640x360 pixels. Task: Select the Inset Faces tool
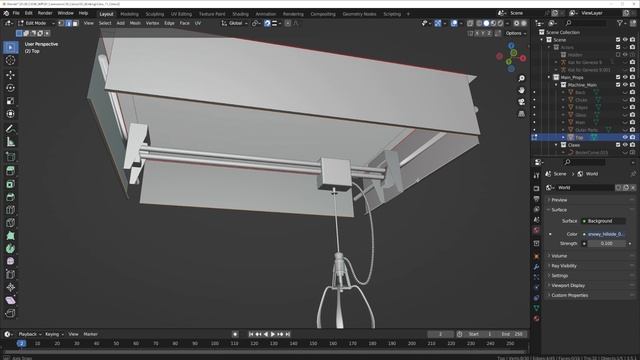click(x=11, y=184)
